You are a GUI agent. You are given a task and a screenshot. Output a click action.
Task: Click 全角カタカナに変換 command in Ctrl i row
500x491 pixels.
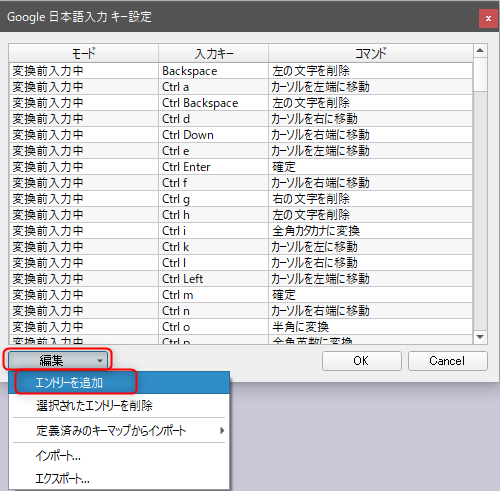pos(371,231)
